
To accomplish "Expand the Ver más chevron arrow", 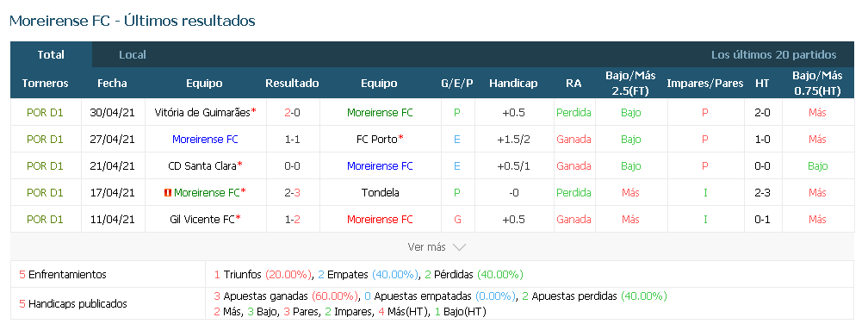I will (x=459, y=247).
